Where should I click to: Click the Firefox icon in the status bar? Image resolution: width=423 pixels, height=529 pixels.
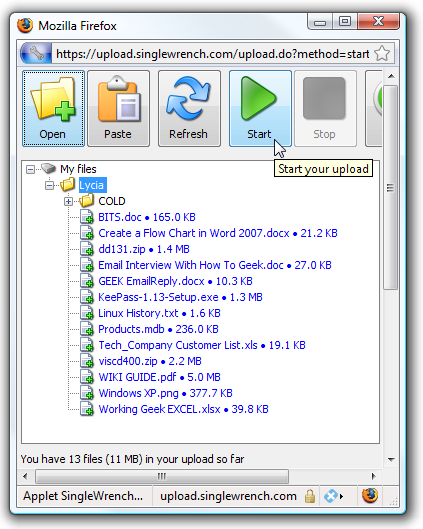click(x=370, y=496)
